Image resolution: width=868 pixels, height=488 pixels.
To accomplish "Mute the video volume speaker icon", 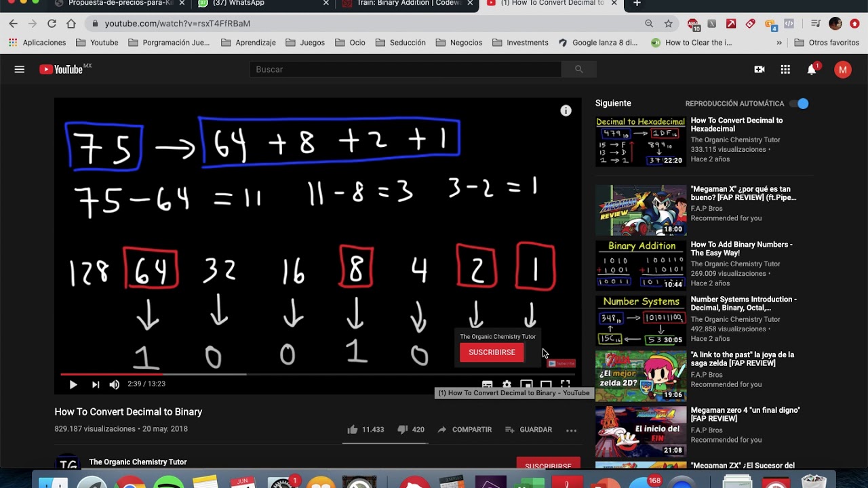I will (x=115, y=384).
